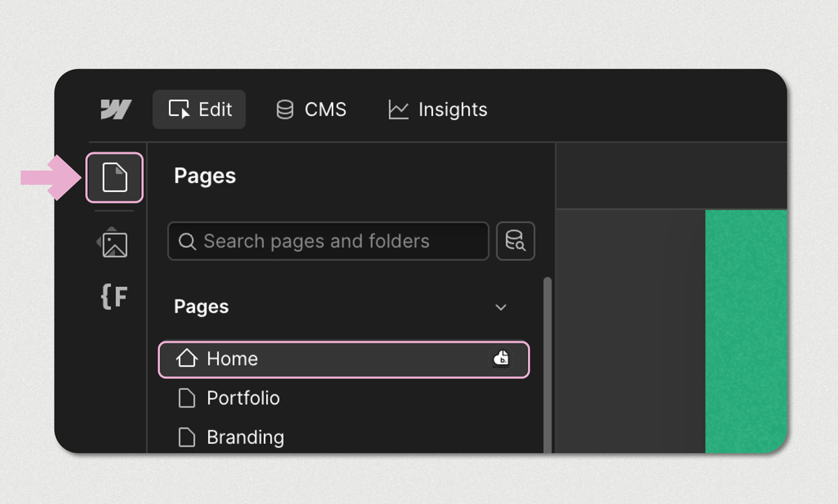Open the Pages panel icon in sidebar

click(115, 177)
